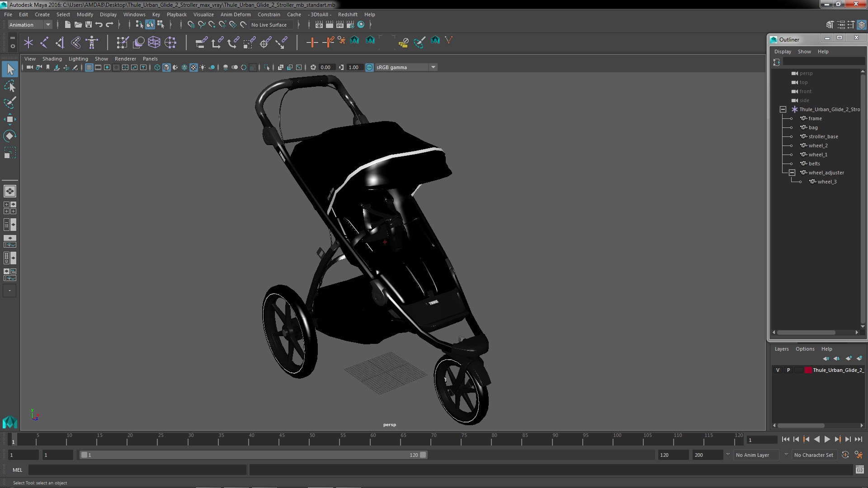Choose the Move tool in toolbox
This screenshot has width=868, height=488.
click(x=10, y=119)
